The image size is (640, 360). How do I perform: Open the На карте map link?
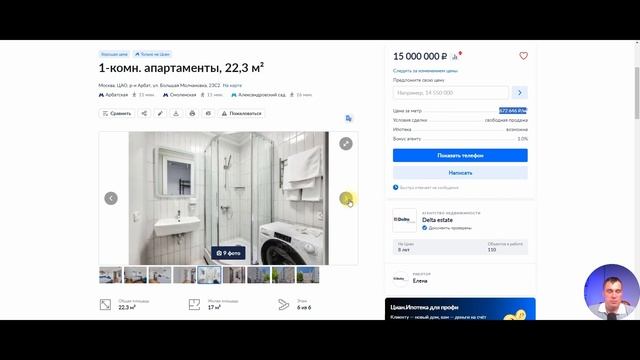point(232,86)
